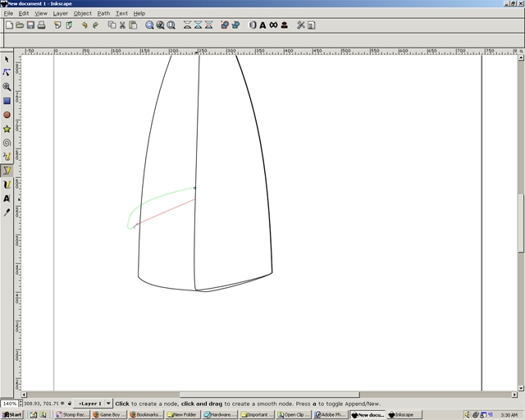Viewport: 525px width, 420px height.
Task: Choose the Node edit tool
Action: tap(7, 73)
